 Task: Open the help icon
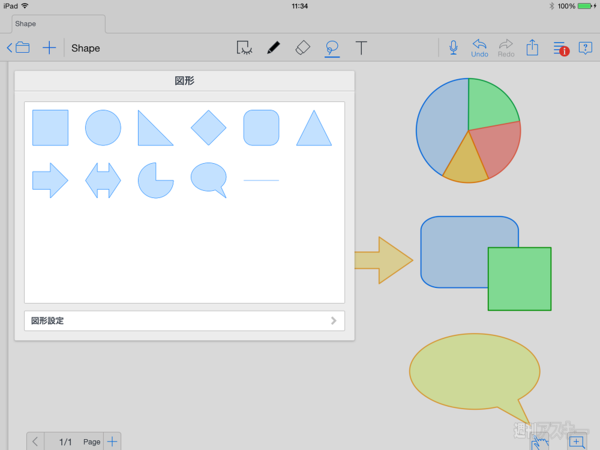click(585, 48)
